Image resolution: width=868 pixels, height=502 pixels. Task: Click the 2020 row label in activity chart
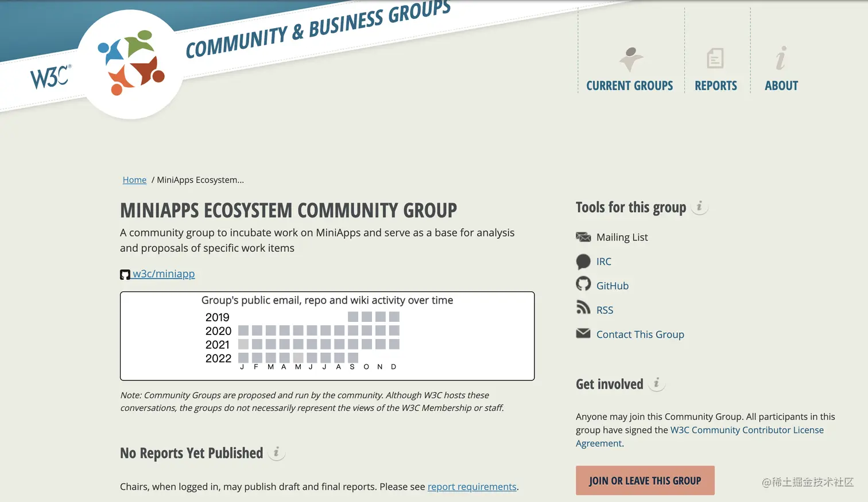coord(218,331)
